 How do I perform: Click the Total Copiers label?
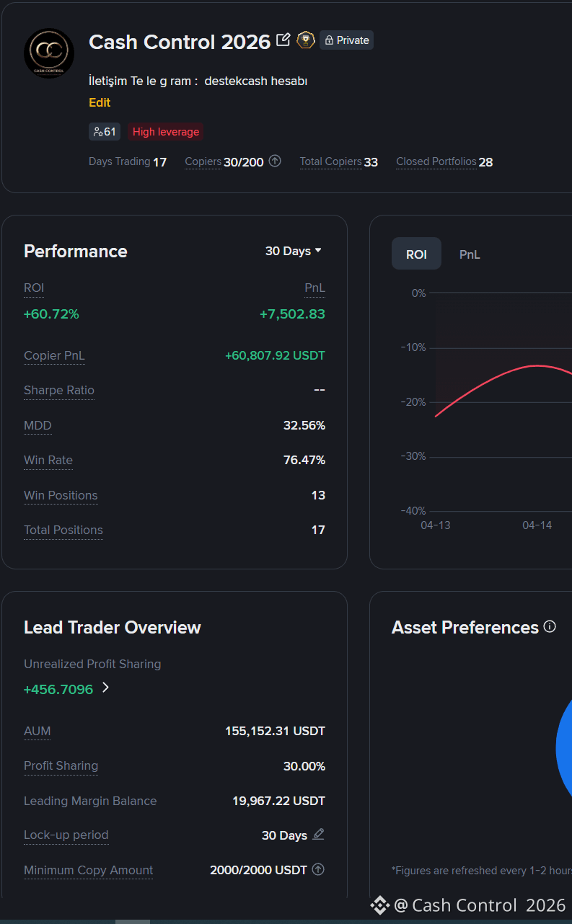point(331,161)
